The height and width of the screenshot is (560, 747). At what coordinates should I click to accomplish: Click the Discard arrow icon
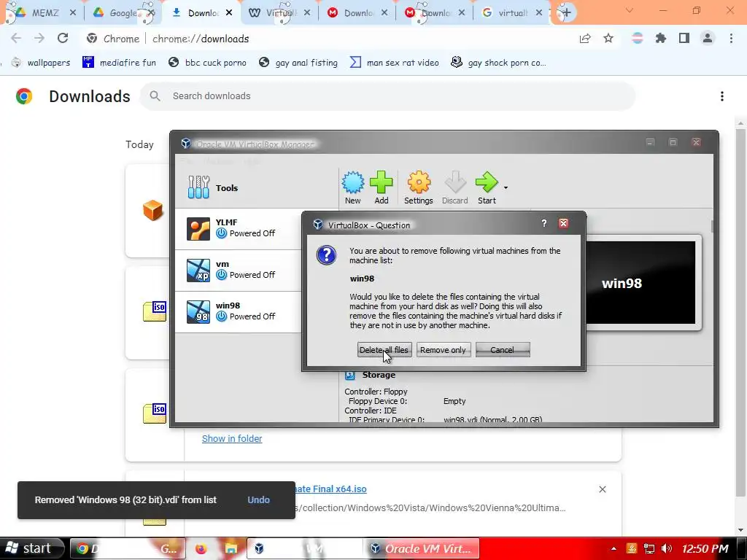tap(455, 187)
